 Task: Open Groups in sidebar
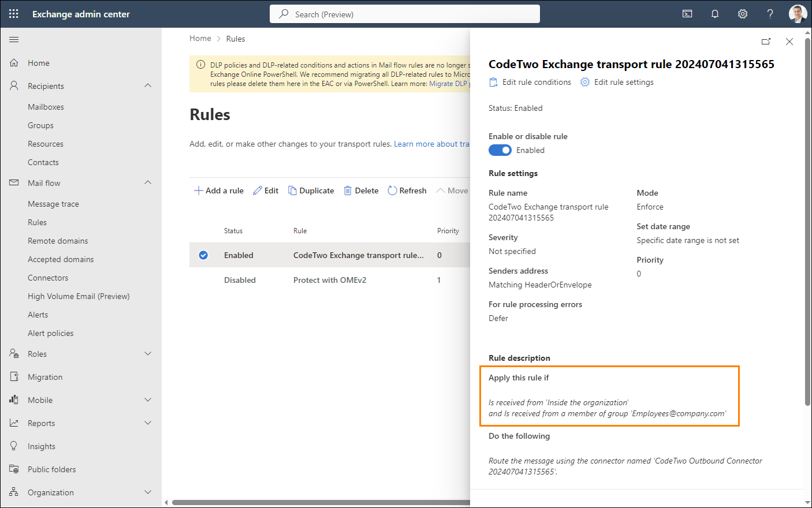[40, 125]
